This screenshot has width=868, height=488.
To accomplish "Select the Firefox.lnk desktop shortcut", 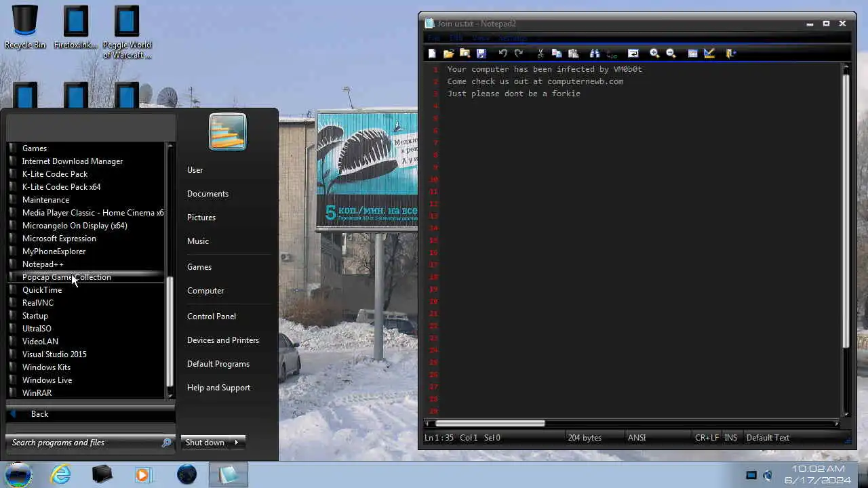I will pos(76,27).
